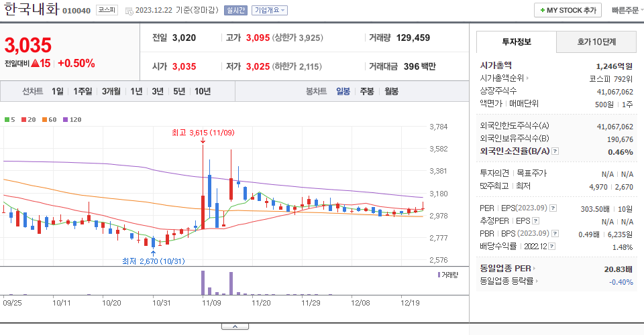Click the 11/09 date label on axis
The image size is (644, 335).
[211, 303]
